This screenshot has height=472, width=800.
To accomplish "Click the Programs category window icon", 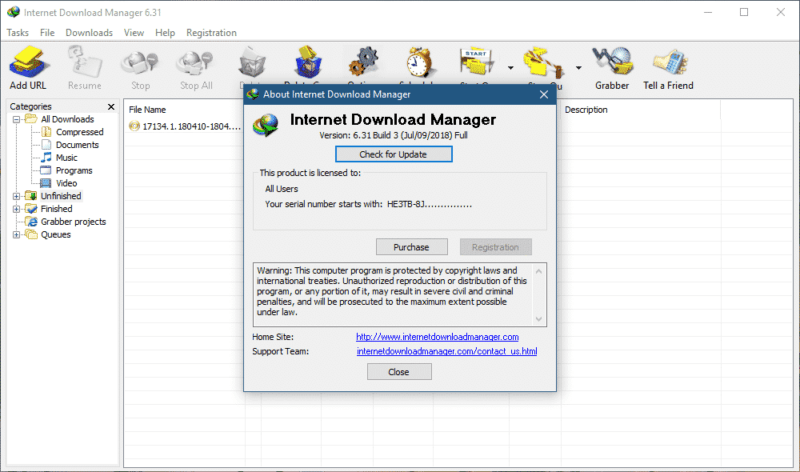I will click(46, 170).
